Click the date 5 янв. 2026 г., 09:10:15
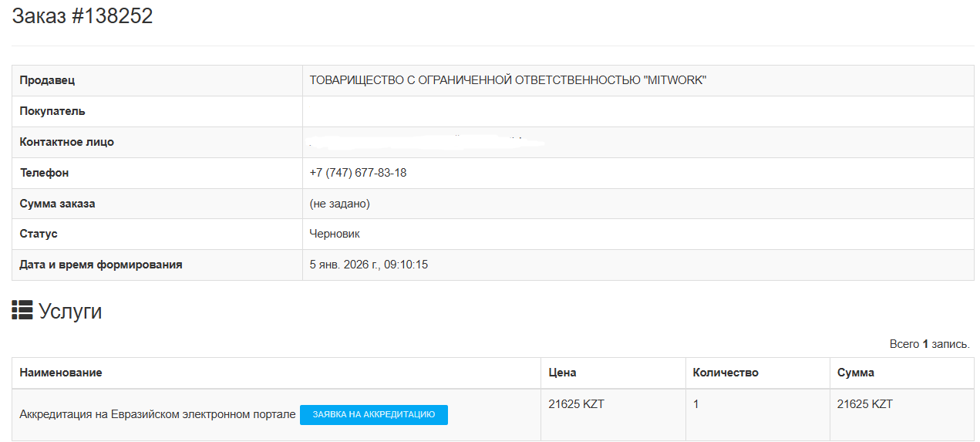 [x=369, y=265]
